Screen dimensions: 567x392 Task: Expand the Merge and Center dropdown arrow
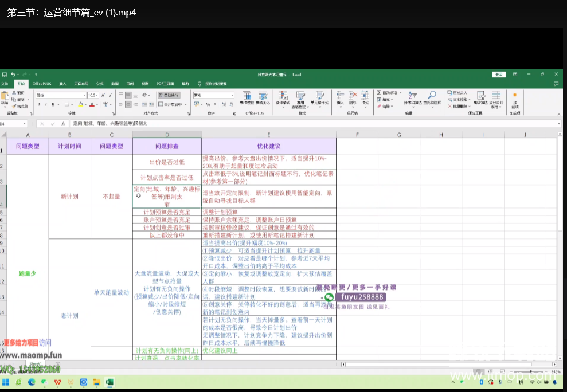[x=186, y=104]
